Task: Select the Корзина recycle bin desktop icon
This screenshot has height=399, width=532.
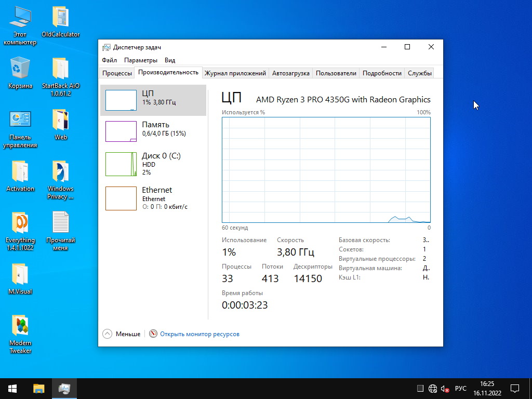Action: (x=20, y=73)
